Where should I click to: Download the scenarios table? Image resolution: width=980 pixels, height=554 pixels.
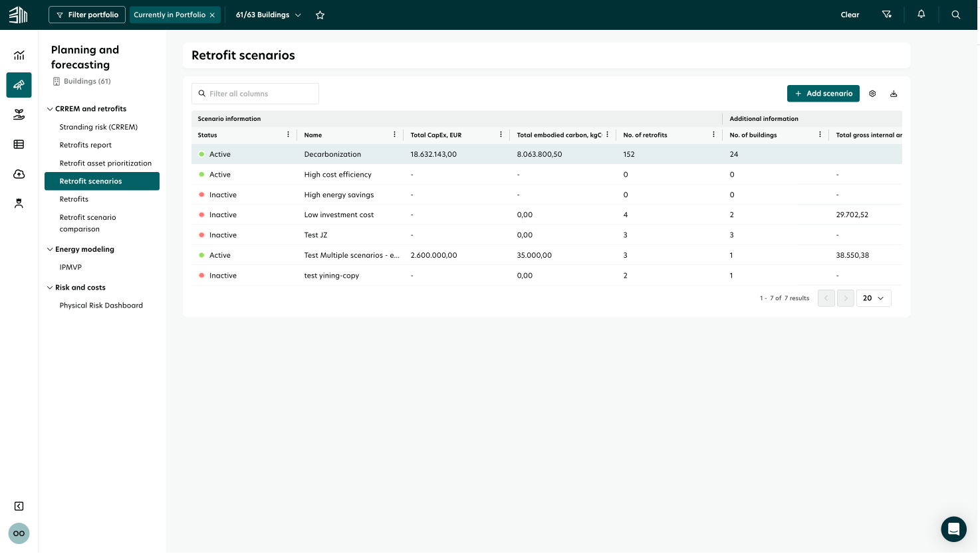tap(894, 94)
